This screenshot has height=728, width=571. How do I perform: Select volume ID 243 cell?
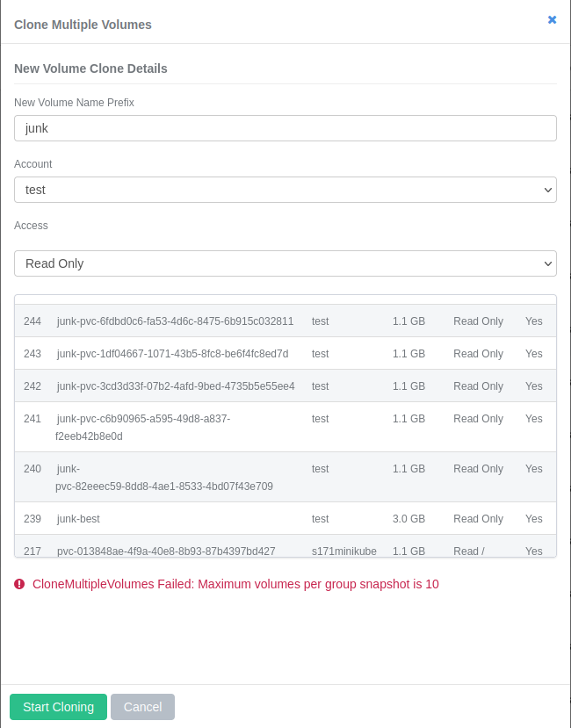coord(33,354)
